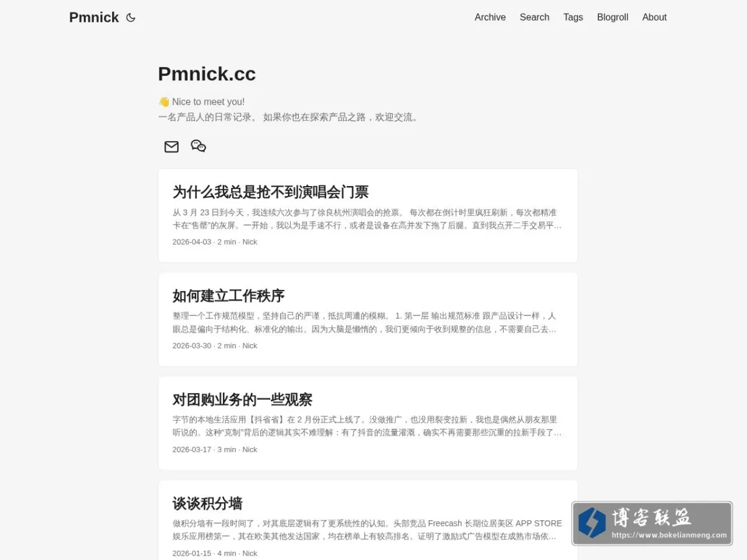Open the WeChat contact icon
The width and height of the screenshot is (747, 560).
click(x=199, y=146)
